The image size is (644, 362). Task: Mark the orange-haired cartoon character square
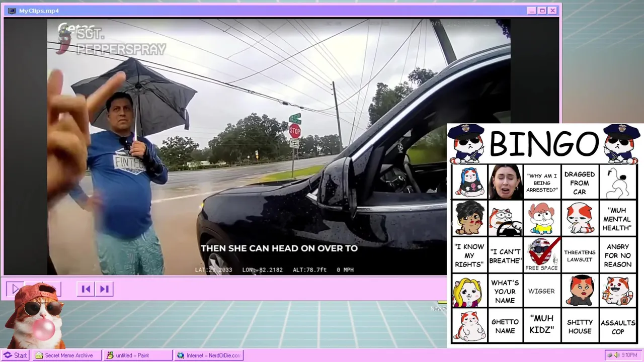(x=542, y=218)
